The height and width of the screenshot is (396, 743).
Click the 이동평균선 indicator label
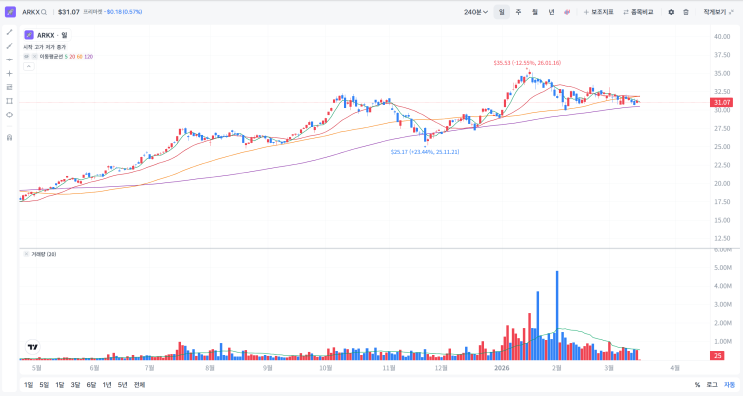click(x=51, y=56)
